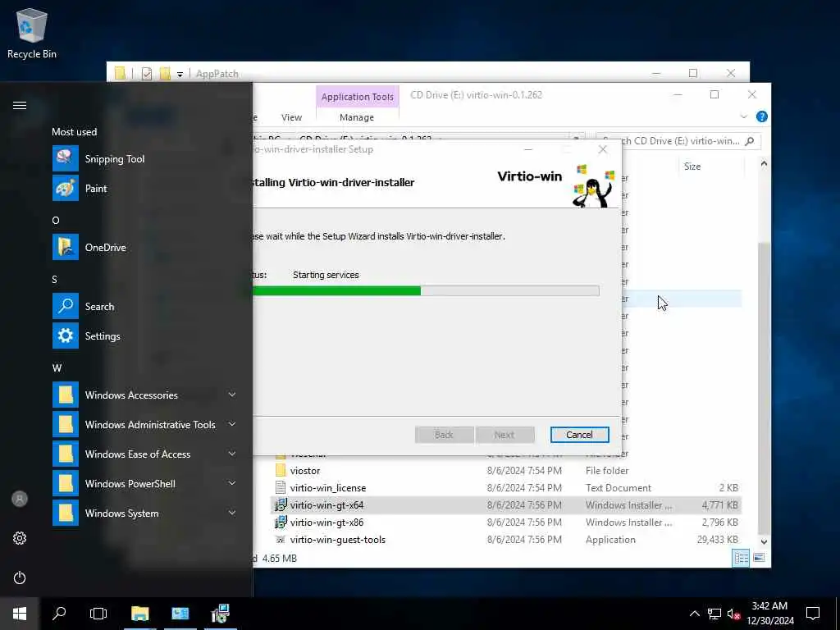Click Explorer vertical scrollbar thumb
This screenshot has width=840, height=630.
click(764, 388)
